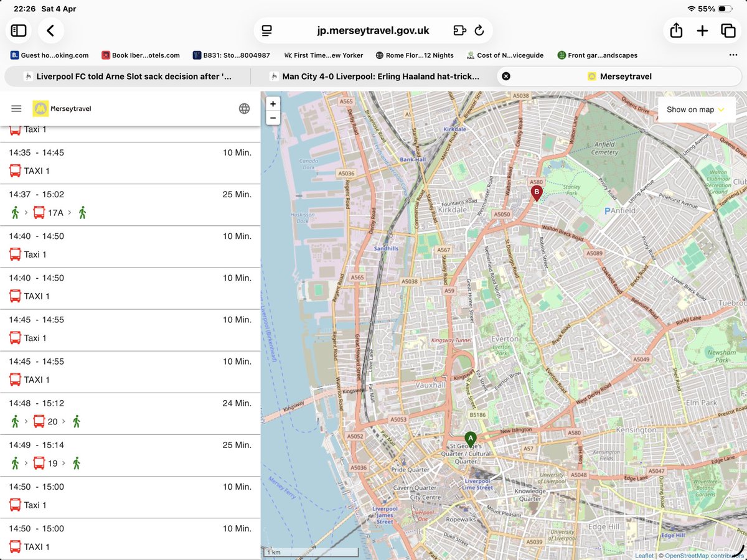Go back with the Safari back arrow
Image resolution: width=747 pixels, height=560 pixels.
(x=50, y=30)
